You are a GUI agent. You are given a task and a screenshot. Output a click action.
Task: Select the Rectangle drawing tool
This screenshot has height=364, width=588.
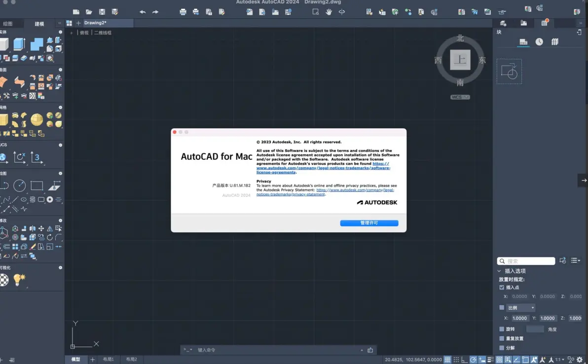pos(37,185)
